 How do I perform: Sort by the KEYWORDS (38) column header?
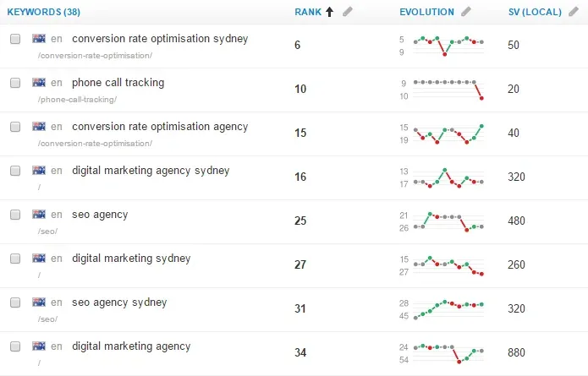click(43, 12)
